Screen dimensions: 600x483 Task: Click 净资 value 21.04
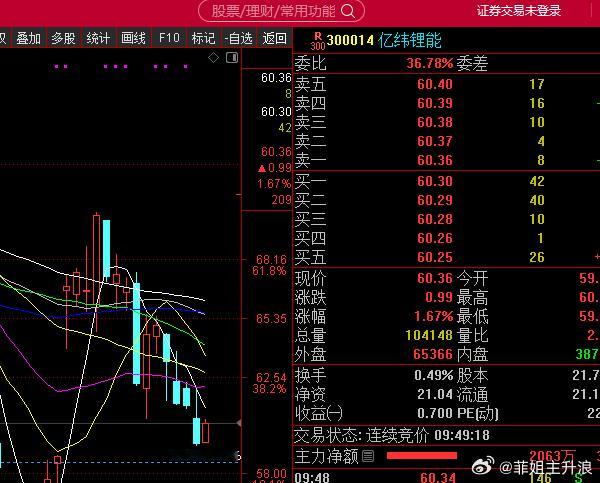[435, 395]
